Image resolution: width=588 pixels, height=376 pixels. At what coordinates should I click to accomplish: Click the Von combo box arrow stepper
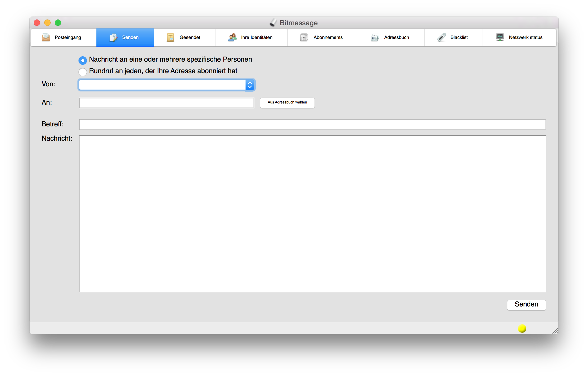[x=250, y=85]
